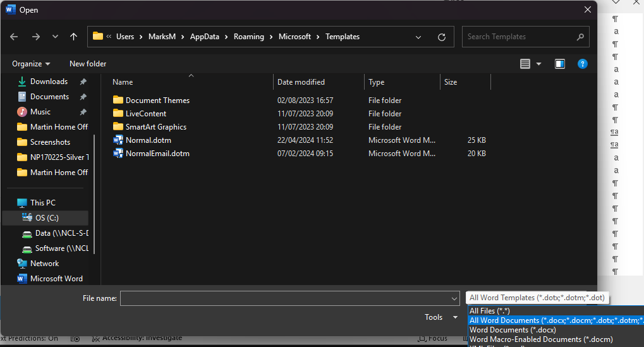Select the Normal.dotm file
This screenshot has height=347, width=644.
149,140
